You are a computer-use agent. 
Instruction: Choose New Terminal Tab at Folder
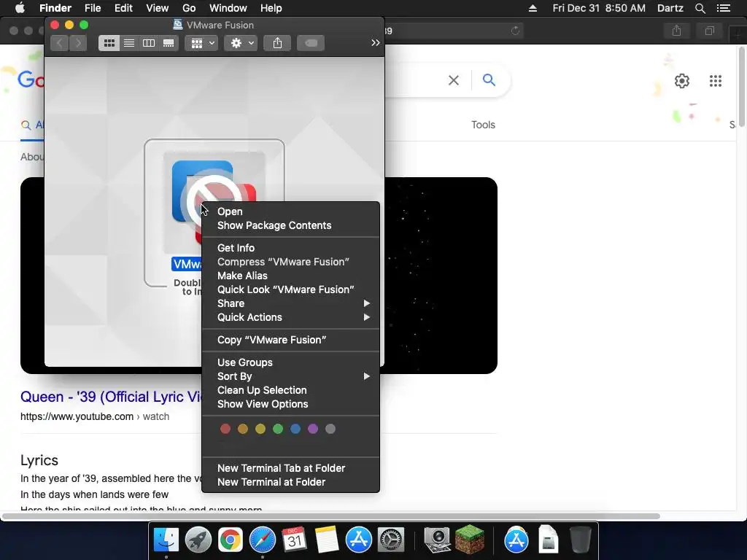[290, 467]
